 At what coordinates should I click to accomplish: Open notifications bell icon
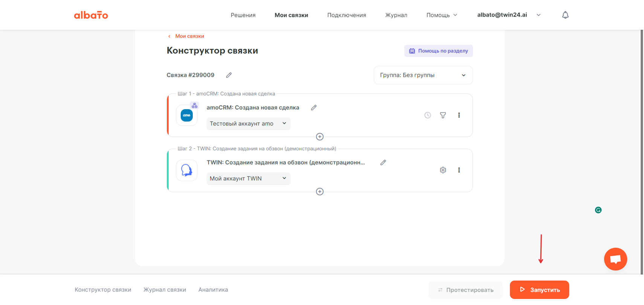click(565, 15)
